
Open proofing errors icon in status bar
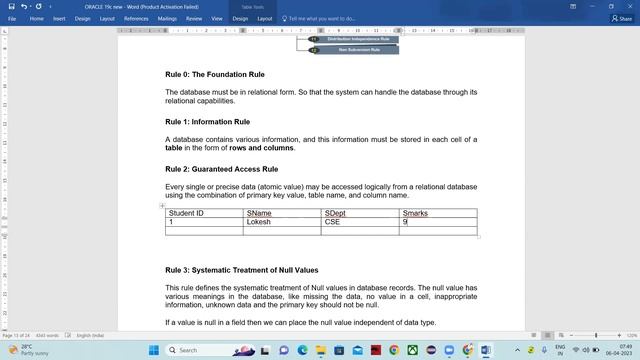[68, 336]
